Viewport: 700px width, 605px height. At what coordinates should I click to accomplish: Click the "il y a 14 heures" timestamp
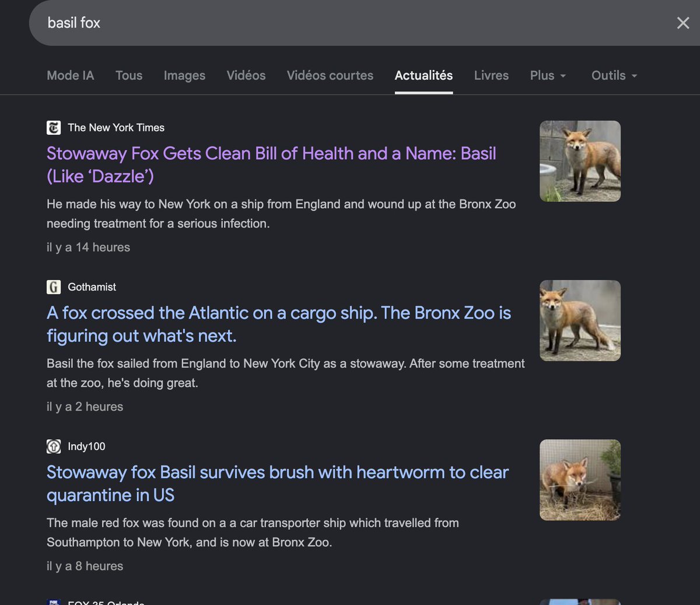88,247
